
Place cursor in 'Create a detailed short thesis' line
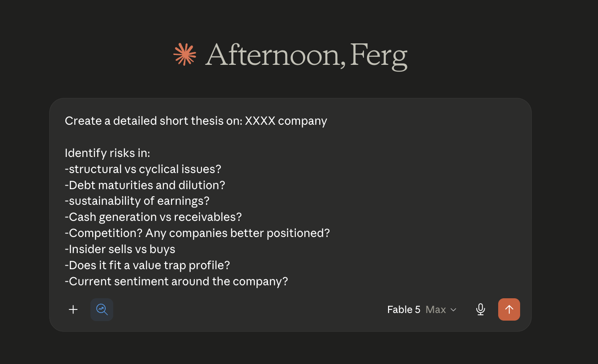pos(196,121)
